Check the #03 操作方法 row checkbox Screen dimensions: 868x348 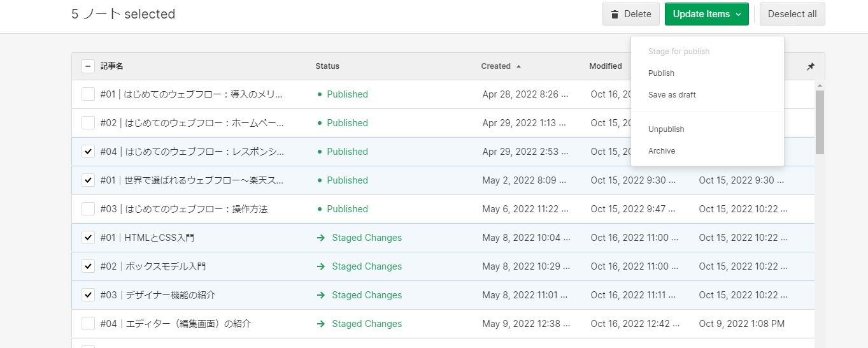[89, 209]
